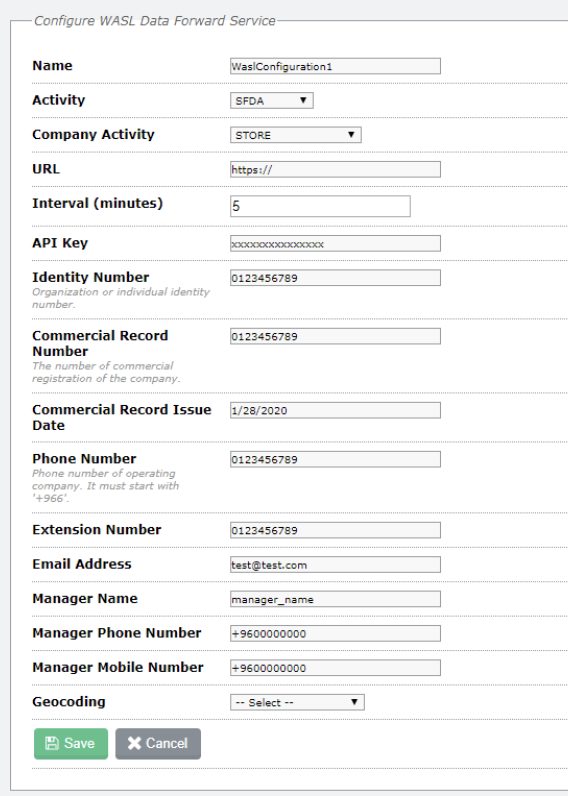
Task: Click the Commercial Record Number field
Action: (335, 336)
